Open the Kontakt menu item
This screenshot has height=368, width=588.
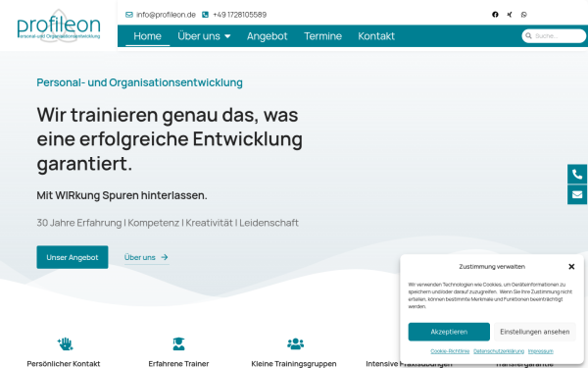click(x=376, y=36)
